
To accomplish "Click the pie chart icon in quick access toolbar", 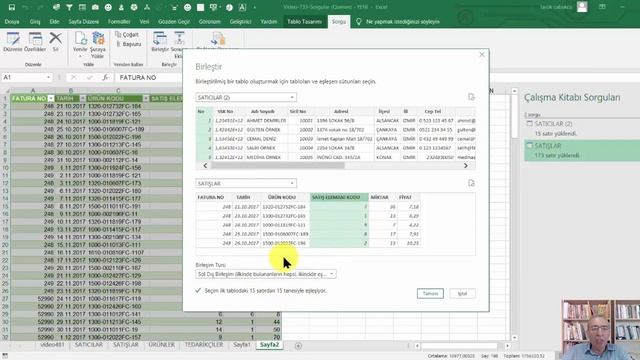I will 229,7.
